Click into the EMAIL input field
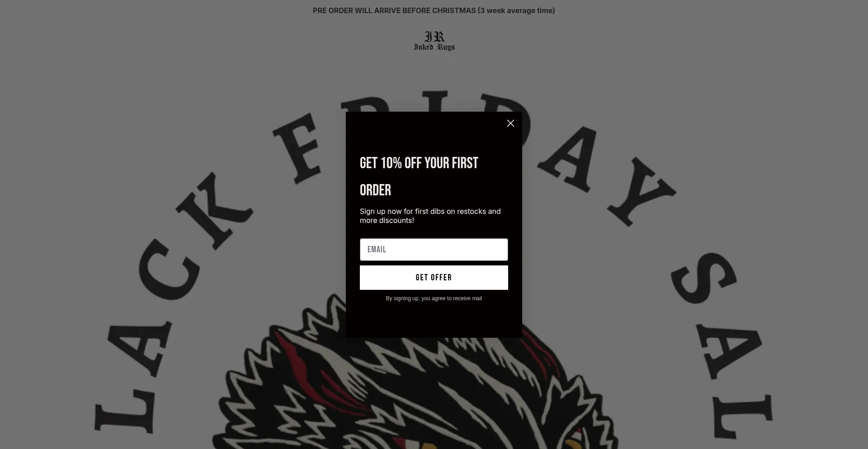The height and width of the screenshot is (449, 868). (x=434, y=250)
